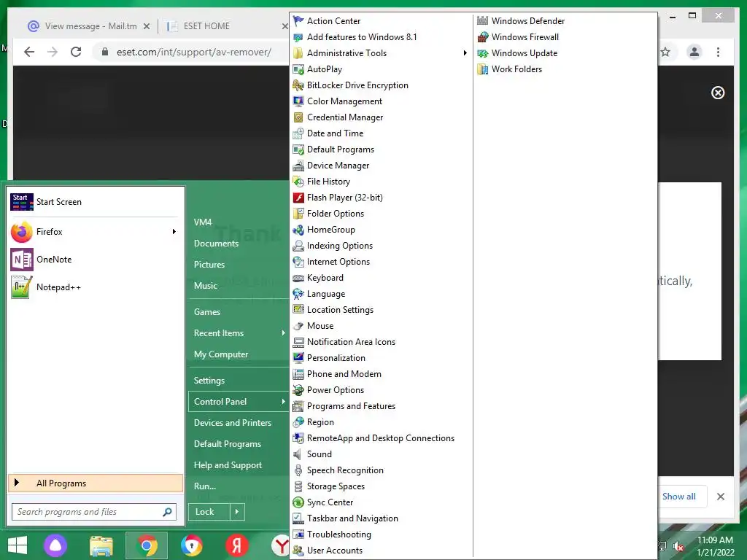The width and height of the screenshot is (747, 560).
Task: Launch OneNote from Start menu icon
Action: coord(22,260)
